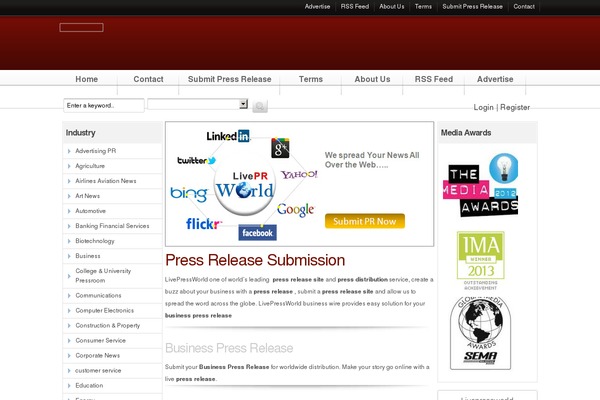Open About Us in main navigation
This screenshot has width=600, height=400.
click(372, 79)
